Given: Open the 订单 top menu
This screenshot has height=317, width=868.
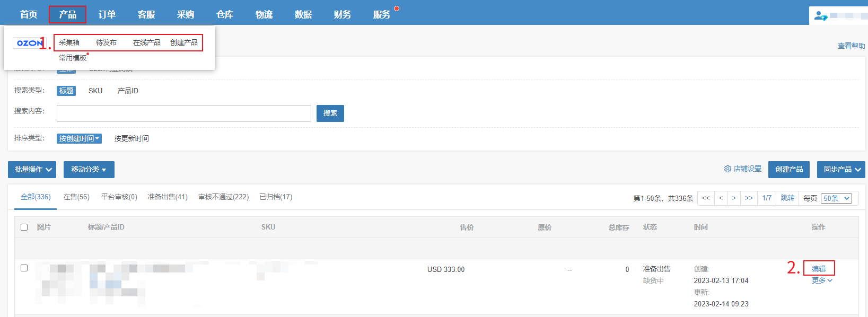Looking at the screenshot, I should 107,14.
